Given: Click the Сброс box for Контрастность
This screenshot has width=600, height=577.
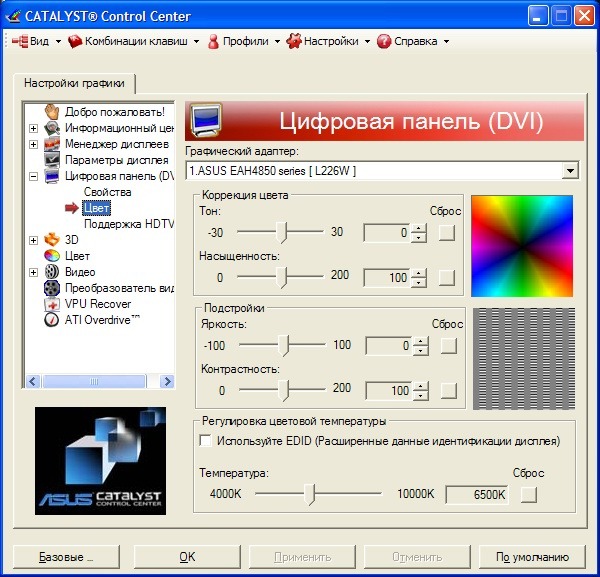Looking at the screenshot, I should 448,391.
